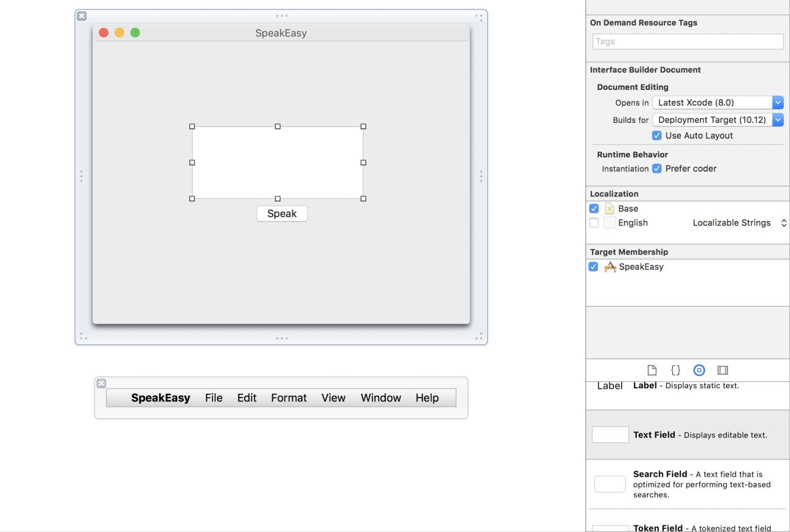Open the File Template library icon
This screenshot has height=532, width=790.
click(x=652, y=370)
